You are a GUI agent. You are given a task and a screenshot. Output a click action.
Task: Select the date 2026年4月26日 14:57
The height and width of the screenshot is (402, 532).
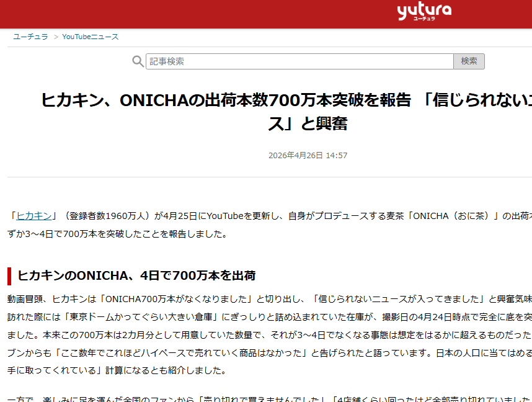[308, 156]
